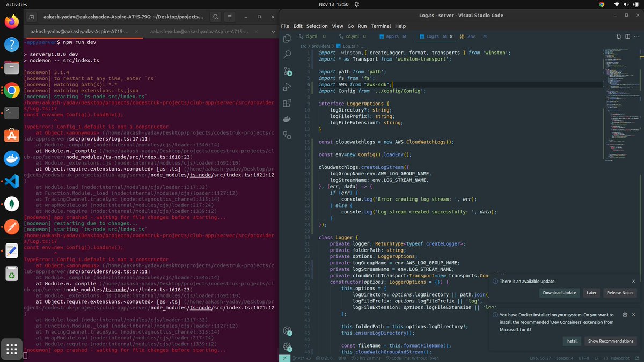Open the Search view in VS Code

point(287,54)
